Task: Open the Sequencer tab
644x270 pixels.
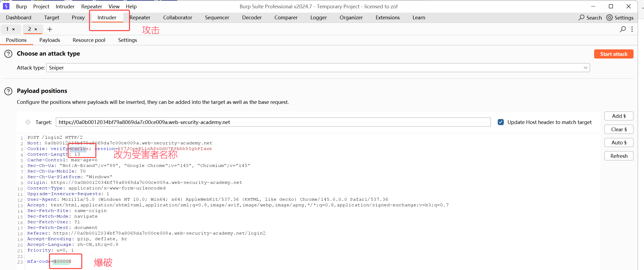Action: pos(217,18)
